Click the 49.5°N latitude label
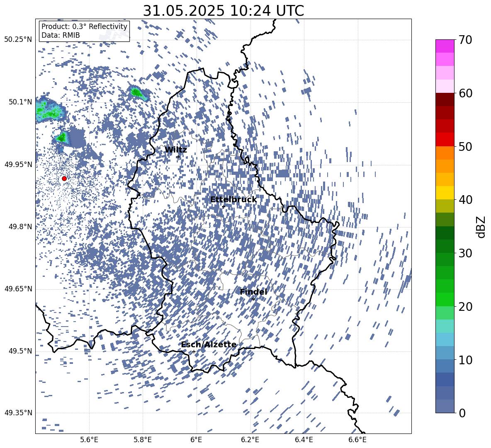 (20, 351)
